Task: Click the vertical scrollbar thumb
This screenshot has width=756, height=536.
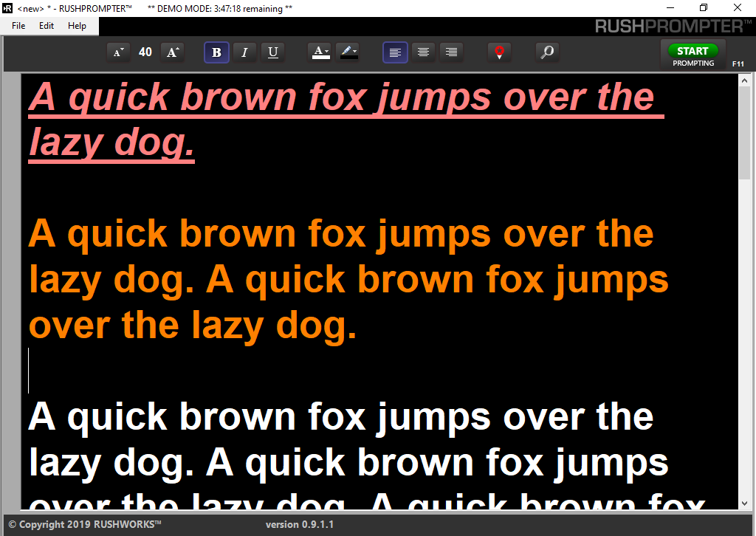Action: [x=744, y=133]
